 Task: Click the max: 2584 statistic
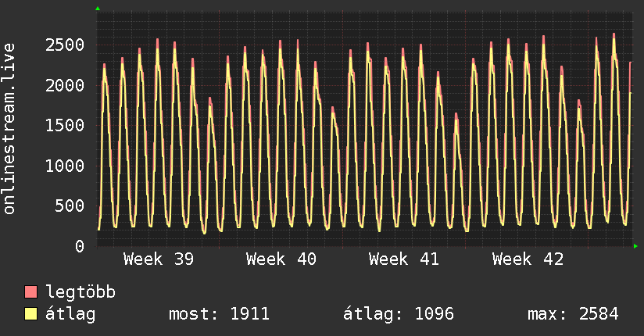click(573, 314)
